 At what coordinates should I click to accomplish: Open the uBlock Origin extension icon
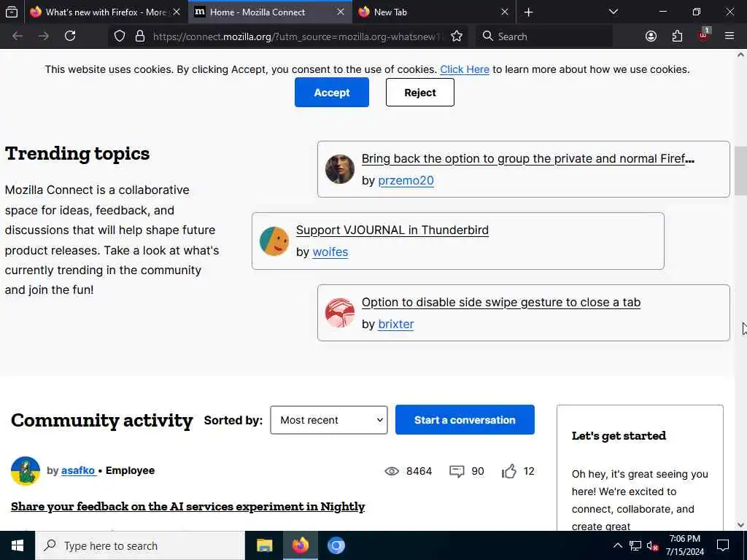704,35
